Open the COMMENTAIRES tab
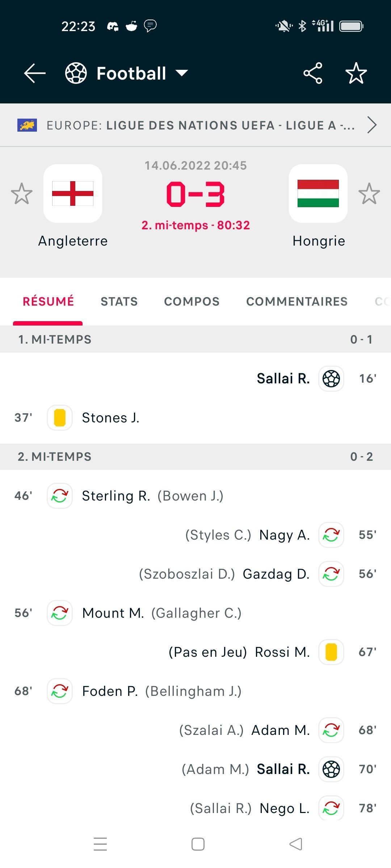 click(297, 301)
